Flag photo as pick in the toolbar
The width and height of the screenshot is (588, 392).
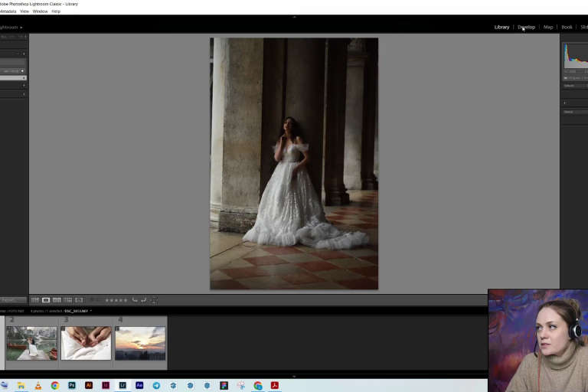92,300
